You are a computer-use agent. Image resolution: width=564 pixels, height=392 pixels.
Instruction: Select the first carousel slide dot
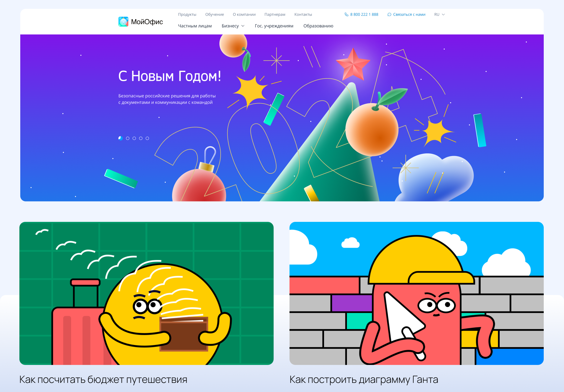coord(120,138)
